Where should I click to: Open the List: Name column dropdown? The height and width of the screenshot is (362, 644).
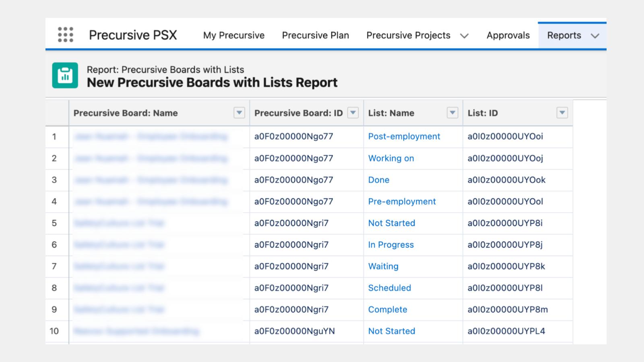point(452,113)
